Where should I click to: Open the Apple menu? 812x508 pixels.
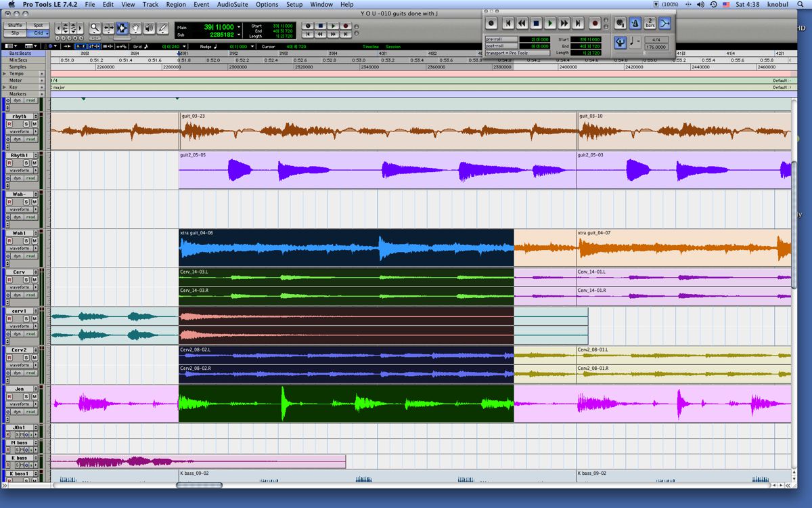pos(10,4)
